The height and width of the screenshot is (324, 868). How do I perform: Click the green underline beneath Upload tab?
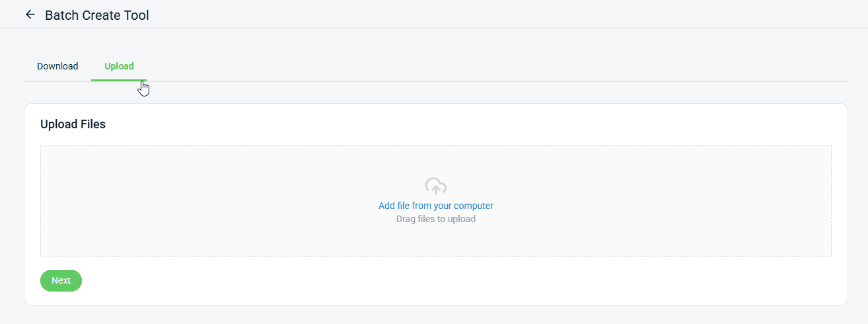119,80
